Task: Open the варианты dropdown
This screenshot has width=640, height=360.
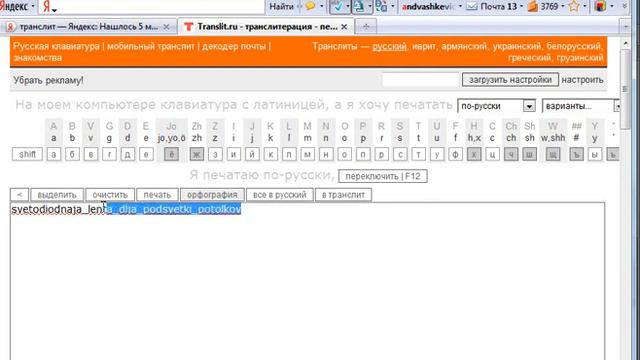Action: (581, 106)
